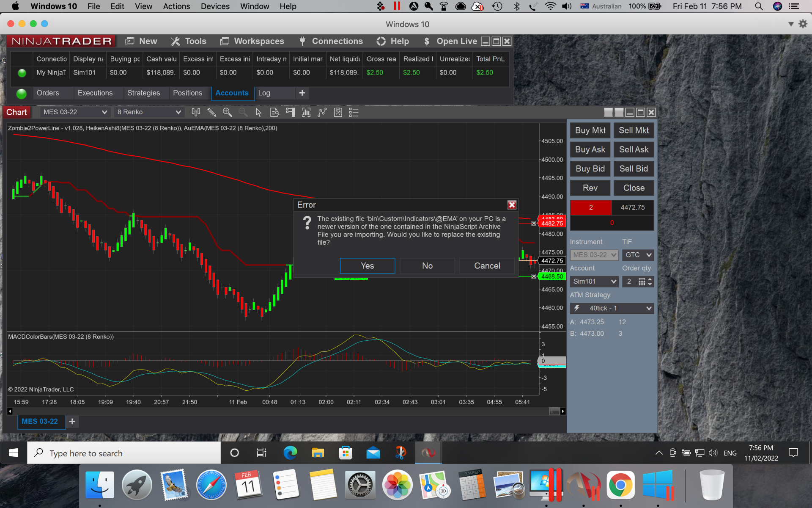
Task: Open the GTC TIF dropdown
Action: (638, 255)
